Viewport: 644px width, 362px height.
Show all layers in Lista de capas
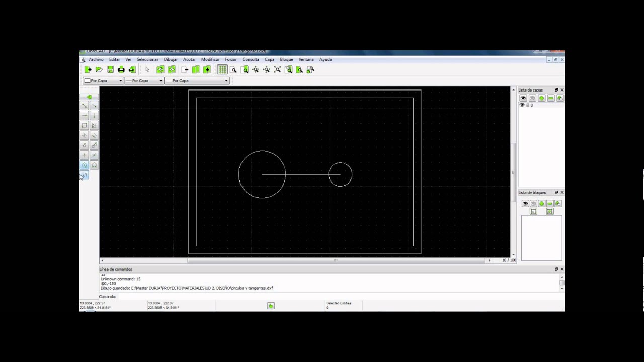523,98
